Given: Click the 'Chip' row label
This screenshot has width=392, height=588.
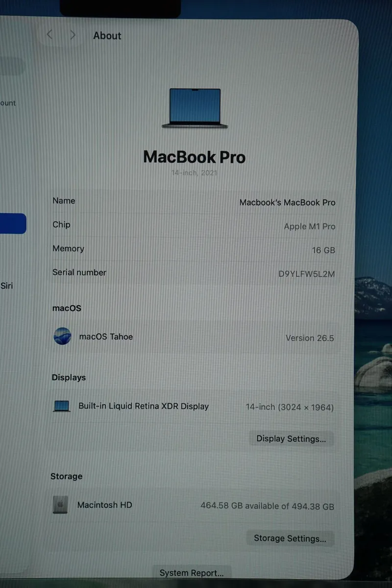Looking at the screenshot, I should [61, 224].
